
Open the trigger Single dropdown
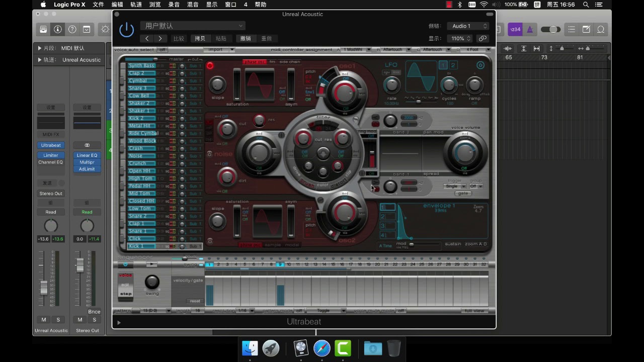pyautogui.click(x=454, y=187)
